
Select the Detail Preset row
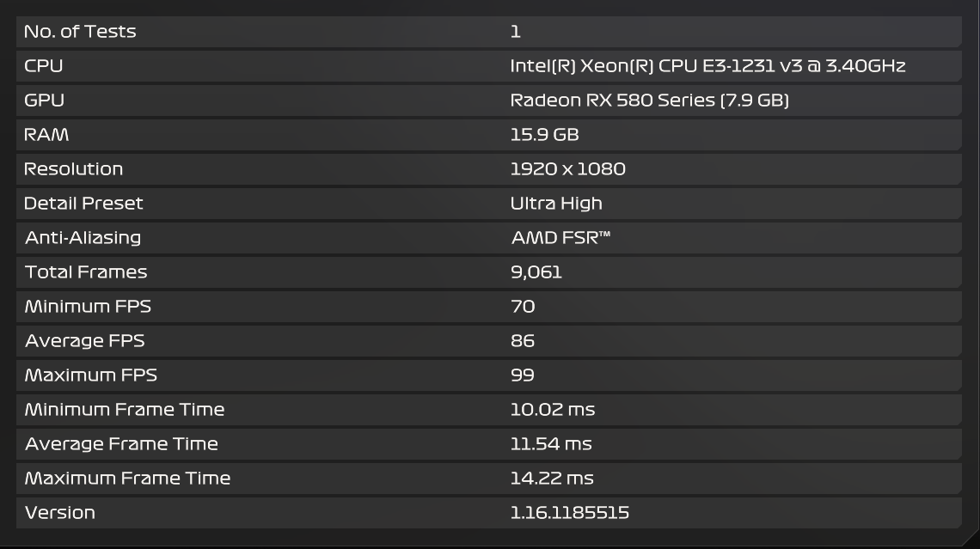pyautogui.click(x=489, y=204)
